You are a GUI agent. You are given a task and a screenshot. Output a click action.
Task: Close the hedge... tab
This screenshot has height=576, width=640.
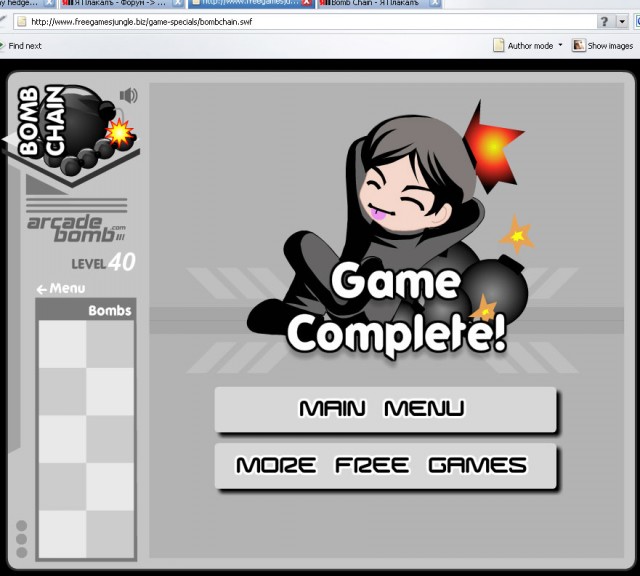49,3
